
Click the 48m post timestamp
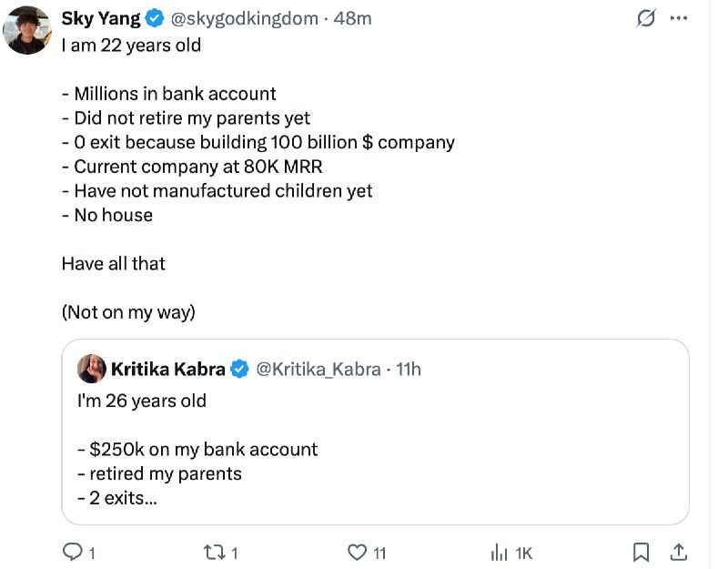coord(353,18)
